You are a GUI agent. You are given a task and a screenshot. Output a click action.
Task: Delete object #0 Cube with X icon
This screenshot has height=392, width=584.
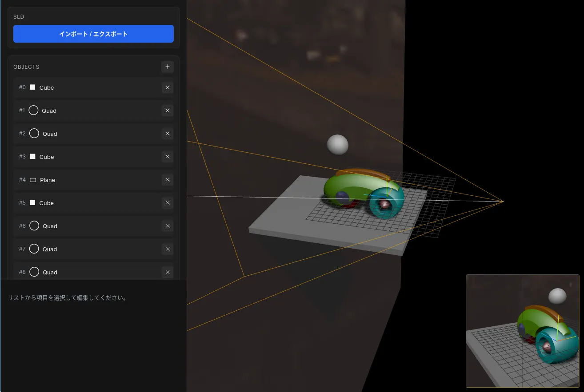[168, 87]
